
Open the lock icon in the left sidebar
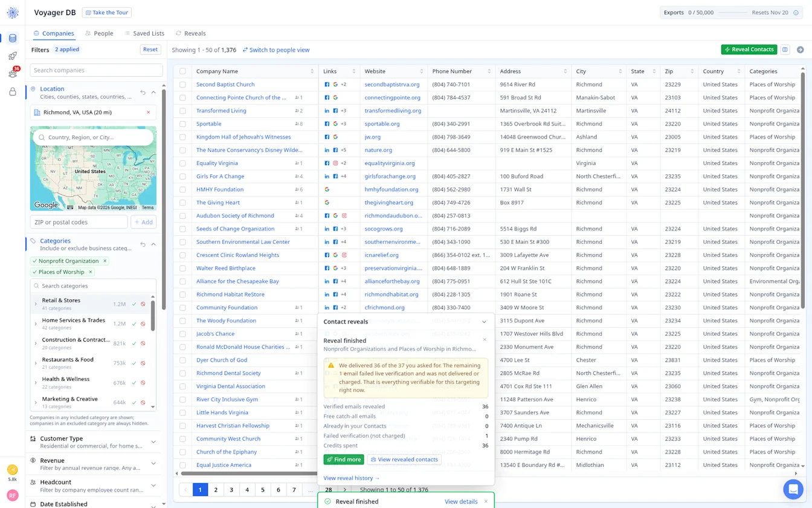[x=13, y=92]
